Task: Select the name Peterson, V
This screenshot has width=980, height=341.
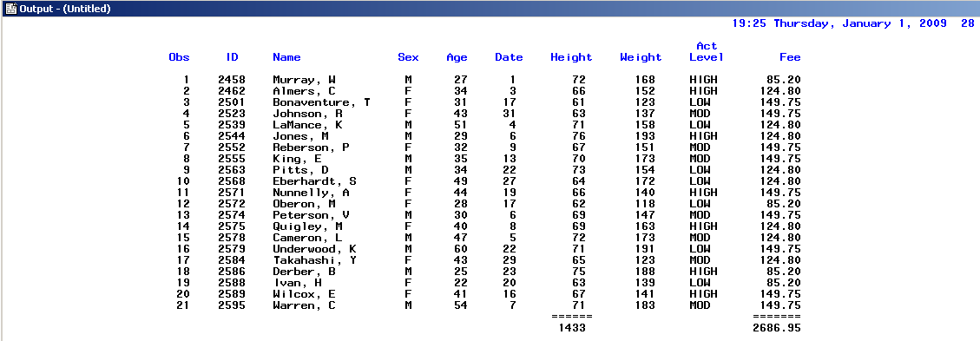Action: point(312,215)
